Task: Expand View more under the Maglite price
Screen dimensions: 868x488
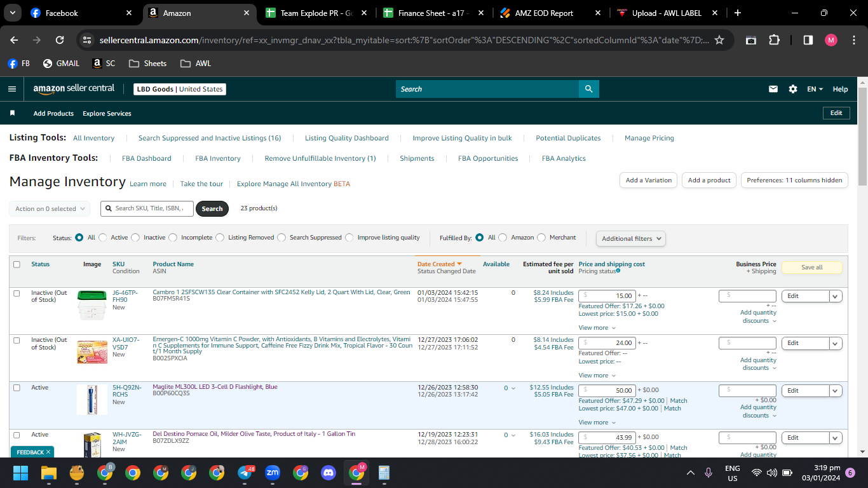Action: (597, 423)
